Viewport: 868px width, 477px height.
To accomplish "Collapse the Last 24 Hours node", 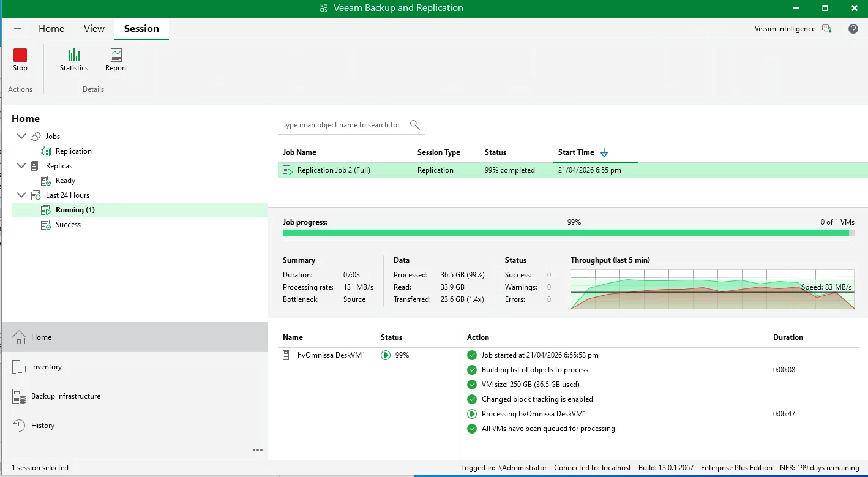I will pos(21,195).
